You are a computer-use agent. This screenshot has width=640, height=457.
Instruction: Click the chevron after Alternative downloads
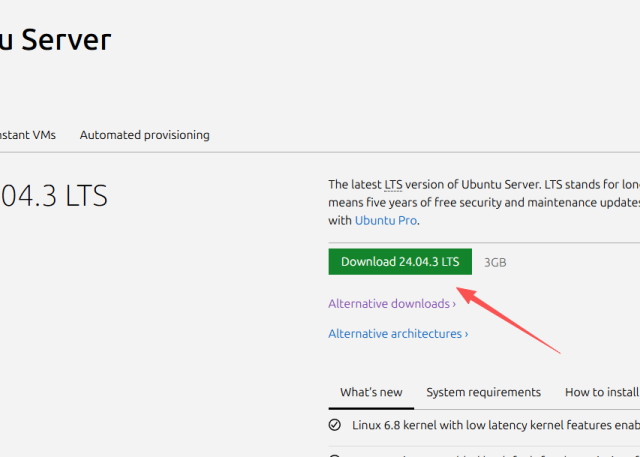coord(454,304)
